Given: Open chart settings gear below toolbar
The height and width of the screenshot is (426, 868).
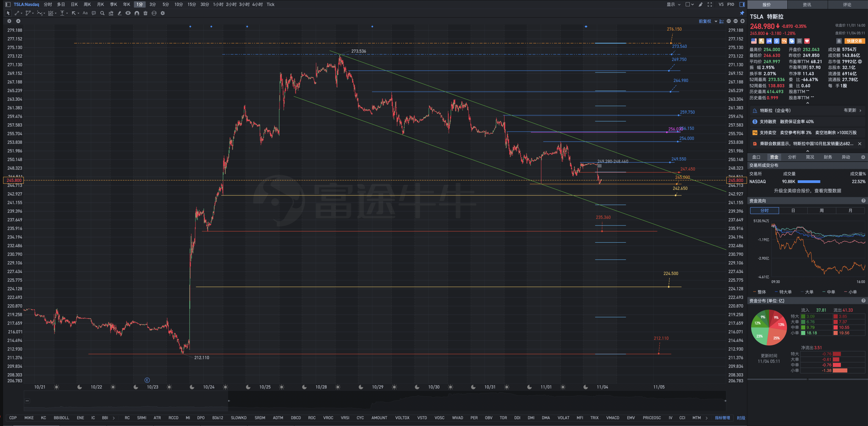Looking at the screenshot, I should coord(9,21).
